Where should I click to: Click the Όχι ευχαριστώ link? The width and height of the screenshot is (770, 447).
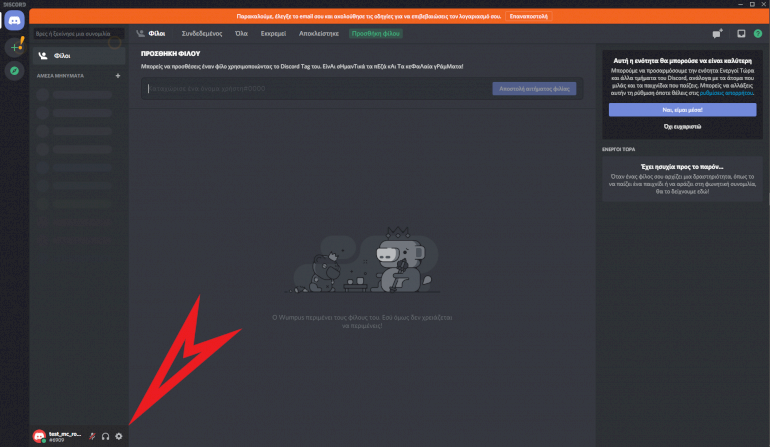682,126
